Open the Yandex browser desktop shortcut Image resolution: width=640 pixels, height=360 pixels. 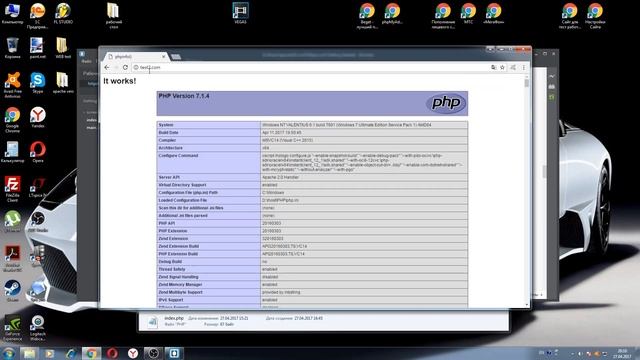[x=38, y=117]
